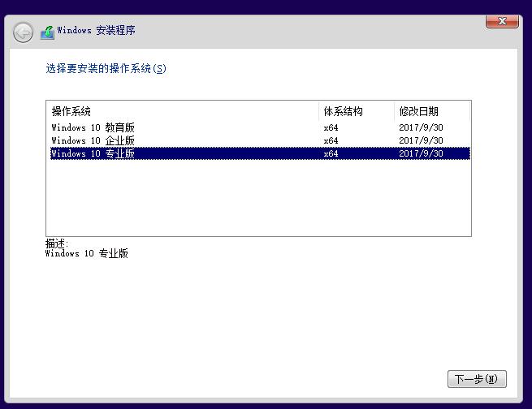Click 2017/9/30 date in the 教育版 row

coord(421,127)
